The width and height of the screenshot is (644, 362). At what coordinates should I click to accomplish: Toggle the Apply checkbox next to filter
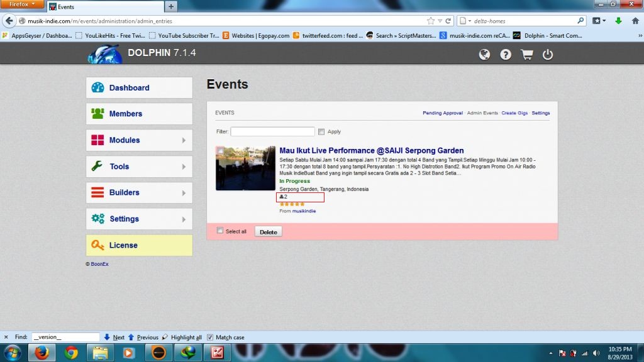click(321, 132)
